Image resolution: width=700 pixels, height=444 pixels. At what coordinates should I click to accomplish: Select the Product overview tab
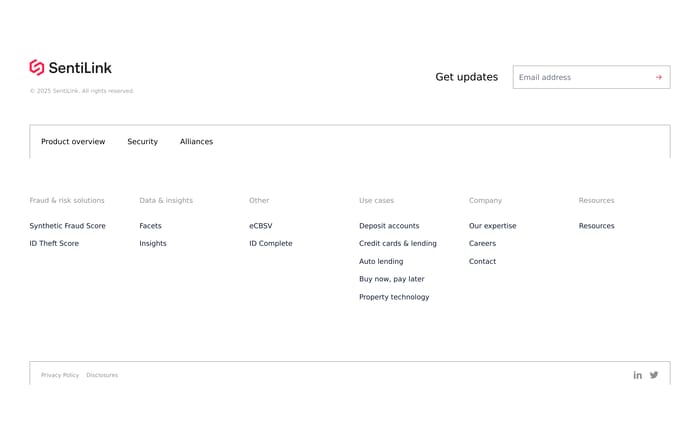pos(73,142)
